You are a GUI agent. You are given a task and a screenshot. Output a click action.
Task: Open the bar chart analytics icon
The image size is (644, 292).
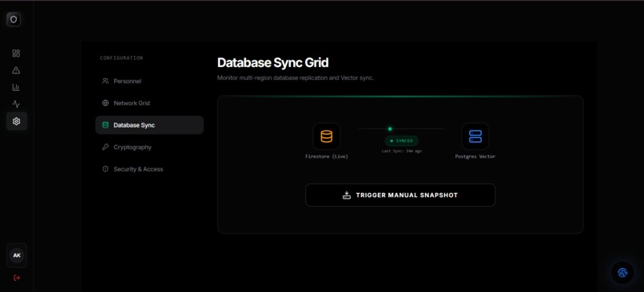coord(16,87)
